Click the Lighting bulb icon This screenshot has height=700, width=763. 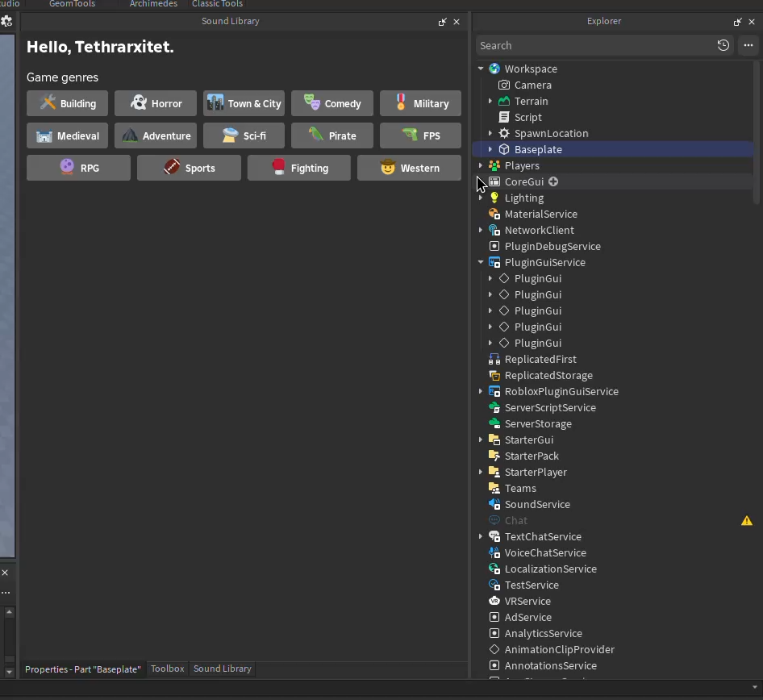tap(496, 198)
